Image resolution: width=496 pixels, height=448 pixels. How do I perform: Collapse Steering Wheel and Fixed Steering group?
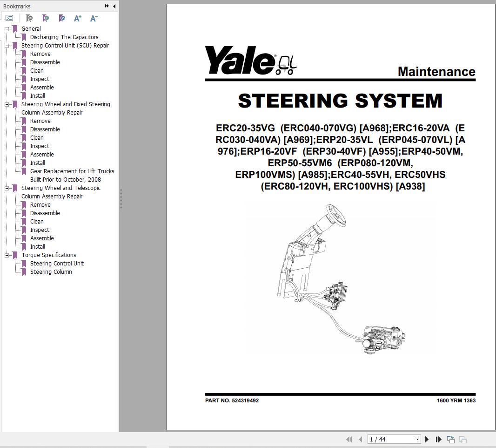tap(7, 104)
